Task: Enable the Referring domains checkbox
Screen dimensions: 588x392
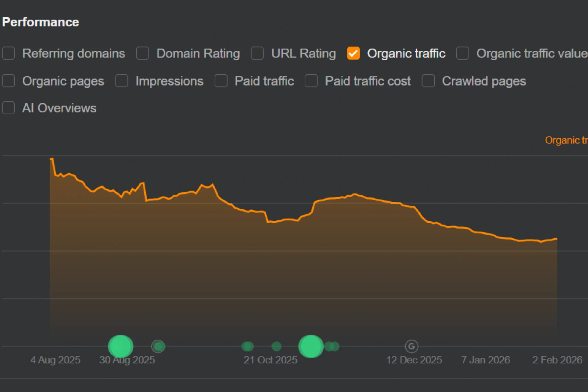Action: pos(8,53)
